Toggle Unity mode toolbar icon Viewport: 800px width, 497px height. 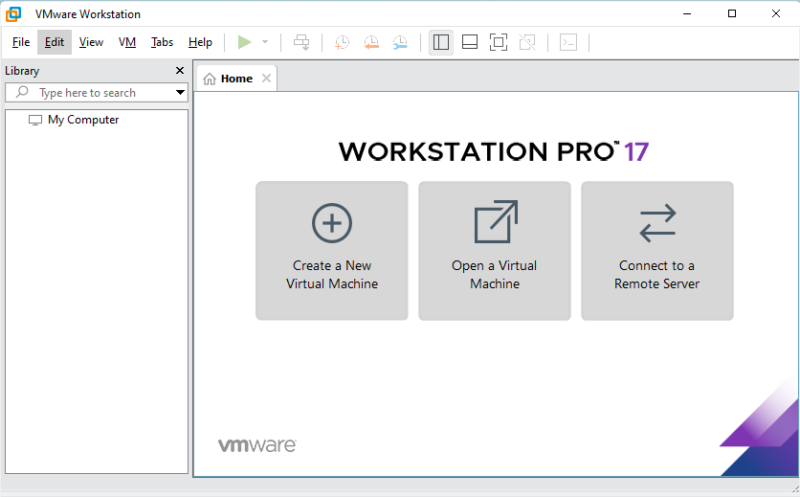(528, 42)
